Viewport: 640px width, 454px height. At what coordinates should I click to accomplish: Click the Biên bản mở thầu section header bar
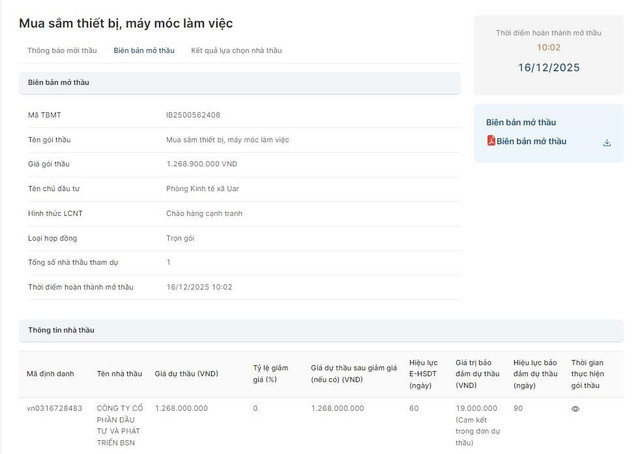(239, 82)
